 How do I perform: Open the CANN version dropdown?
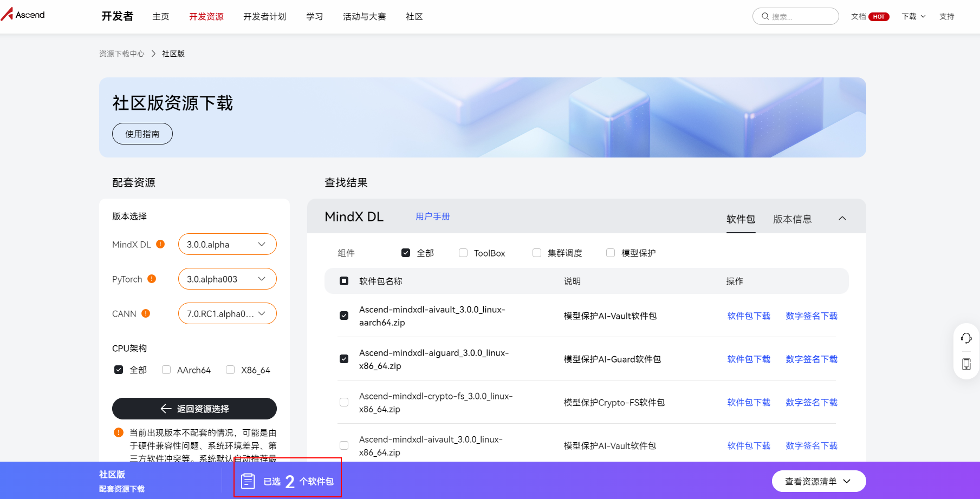[x=228, y=313]
